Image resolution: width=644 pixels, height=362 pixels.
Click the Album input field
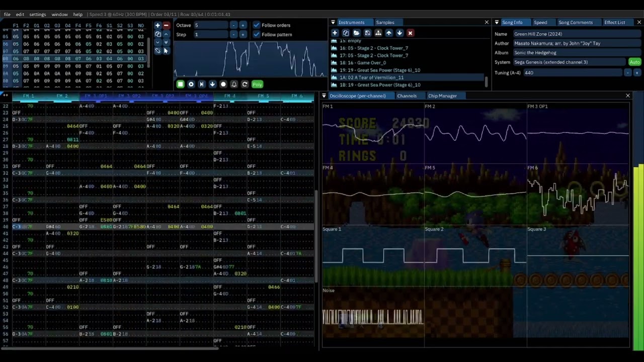[x=576, y=53]
